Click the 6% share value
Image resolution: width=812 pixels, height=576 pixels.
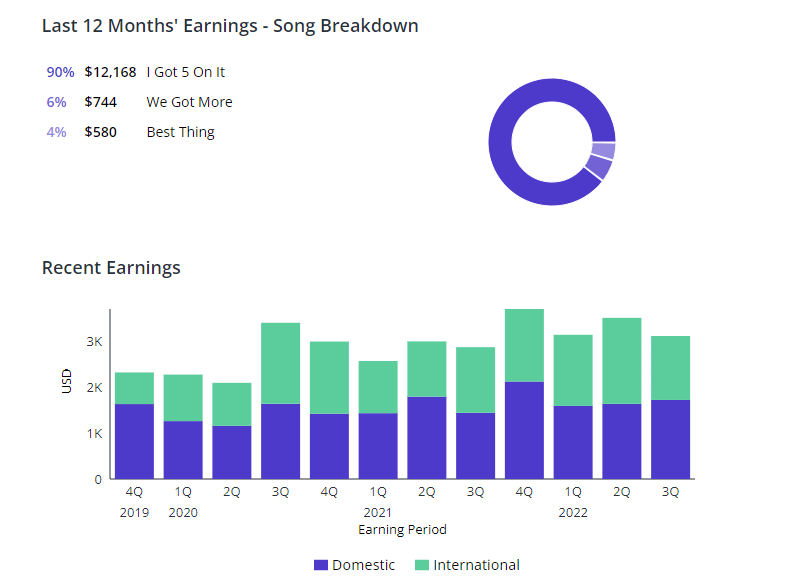pyautogui.click(x=56, y=102)
